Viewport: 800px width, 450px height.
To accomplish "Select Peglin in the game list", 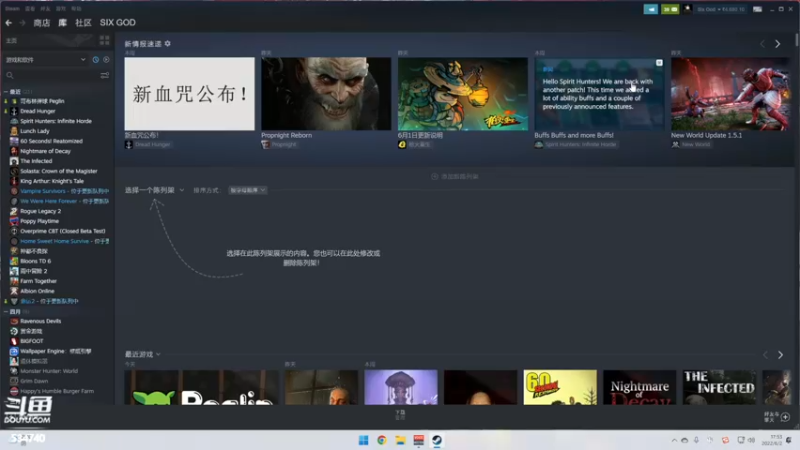I will click(42, 101).
